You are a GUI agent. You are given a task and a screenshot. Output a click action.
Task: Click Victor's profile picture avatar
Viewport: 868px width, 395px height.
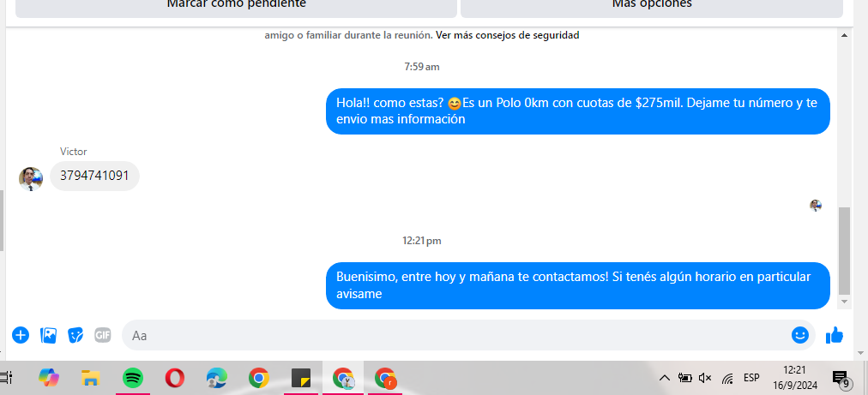(x=31, y=178)
